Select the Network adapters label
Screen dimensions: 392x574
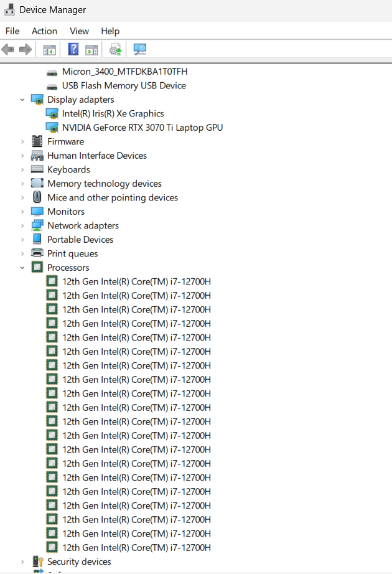click(83, 226)
